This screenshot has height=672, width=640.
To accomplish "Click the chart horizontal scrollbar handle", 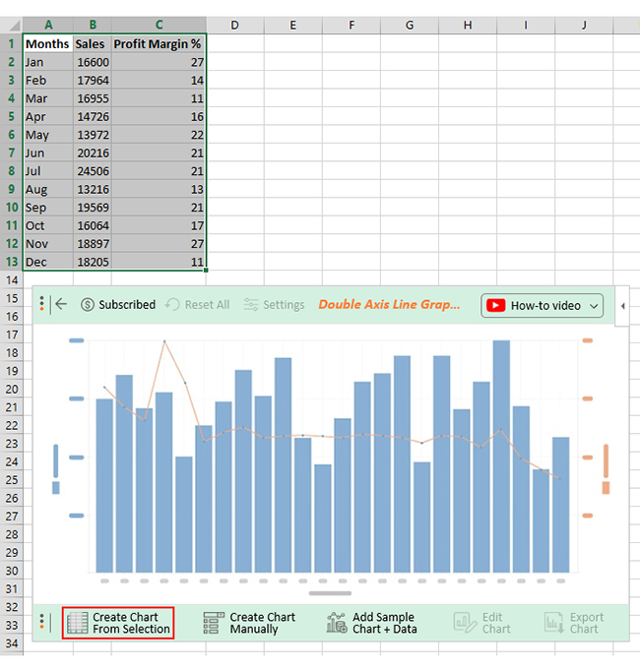I will coord(330,593).
